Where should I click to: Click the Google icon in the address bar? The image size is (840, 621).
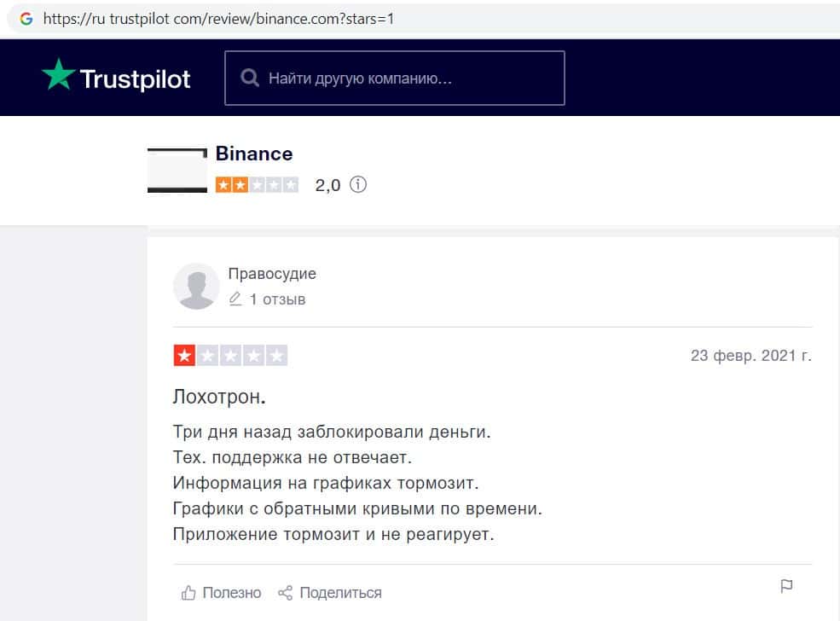(26, 18)
